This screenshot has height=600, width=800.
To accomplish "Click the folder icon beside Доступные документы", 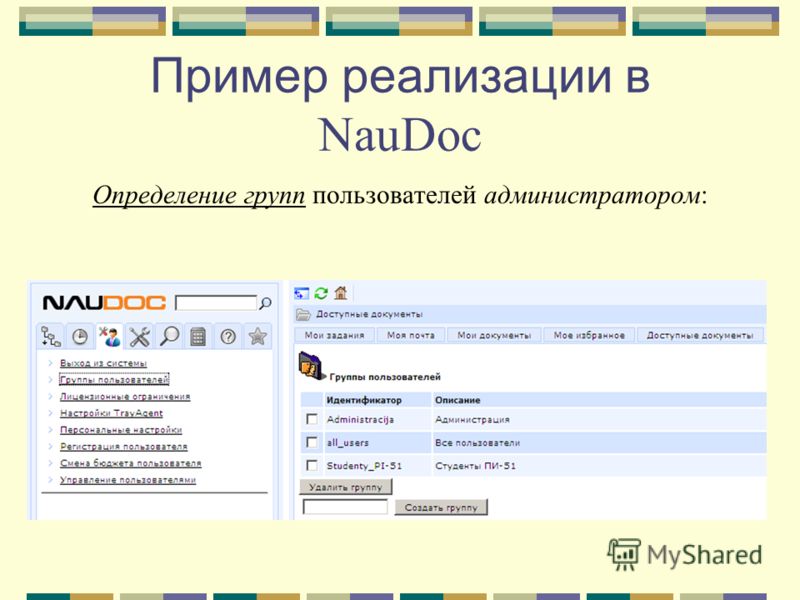I will tap(303, 314).
